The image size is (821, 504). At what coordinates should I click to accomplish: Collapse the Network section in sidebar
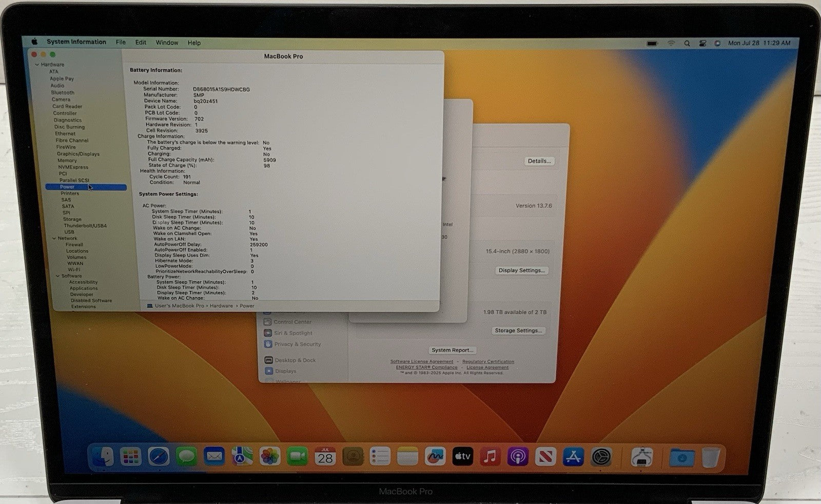pos(54,238)
